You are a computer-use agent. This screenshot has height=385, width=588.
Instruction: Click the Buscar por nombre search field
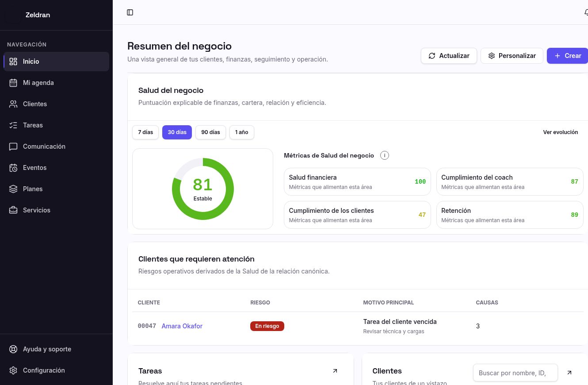click(x=515, y=373)
